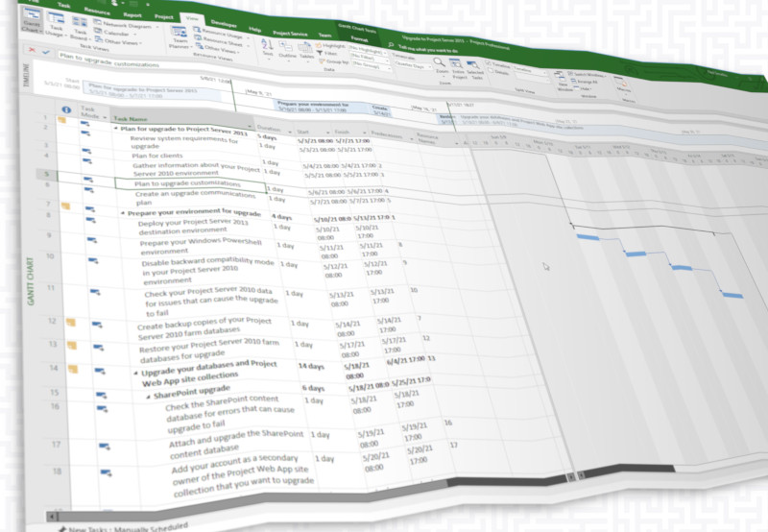Select 'Create an upgrade communications plan' task
Image resolution: width=768 pixels, height=532 pixels.
tap(195, 198)
